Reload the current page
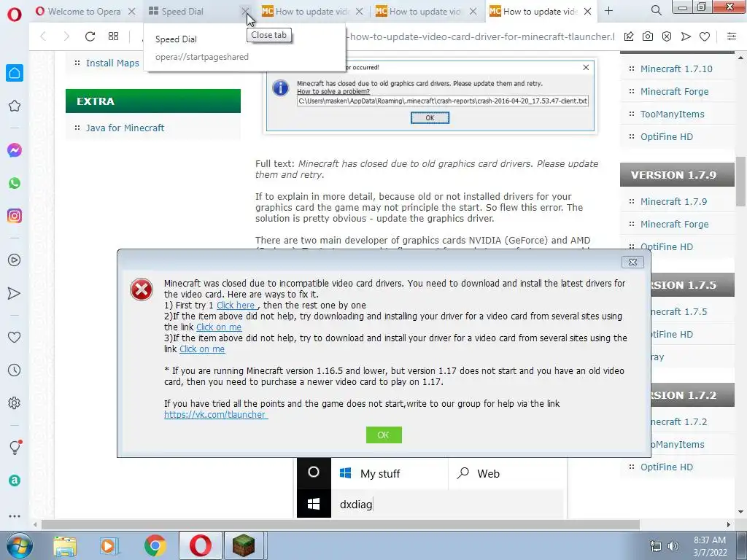The height and width of the screenshot is (560, 747). tap(90, 36)
